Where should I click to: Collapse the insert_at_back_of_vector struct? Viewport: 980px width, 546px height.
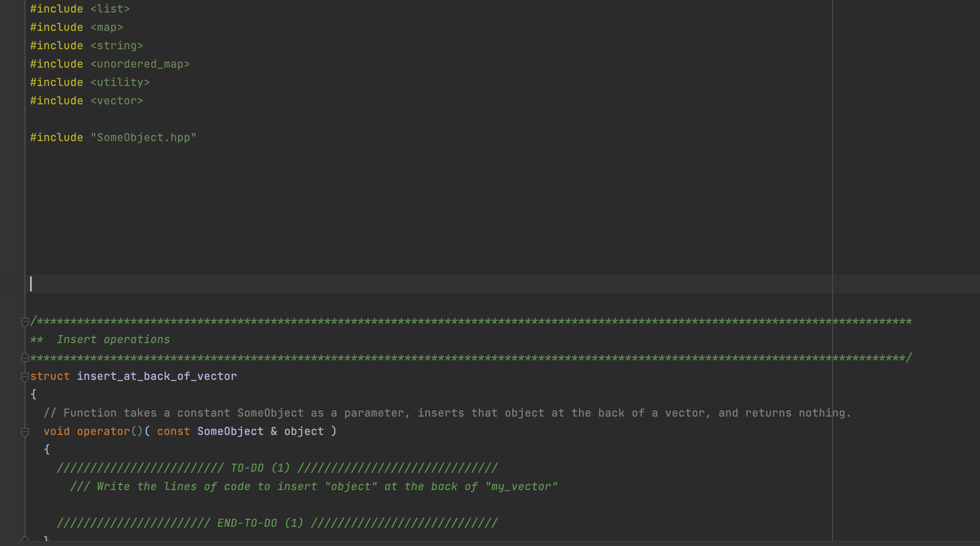(24, 377)
